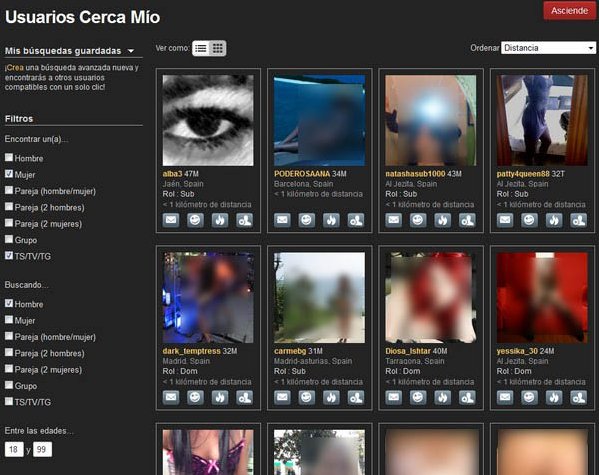Send message to yessika_30
The image size is (599, 475).
(505, 397)
